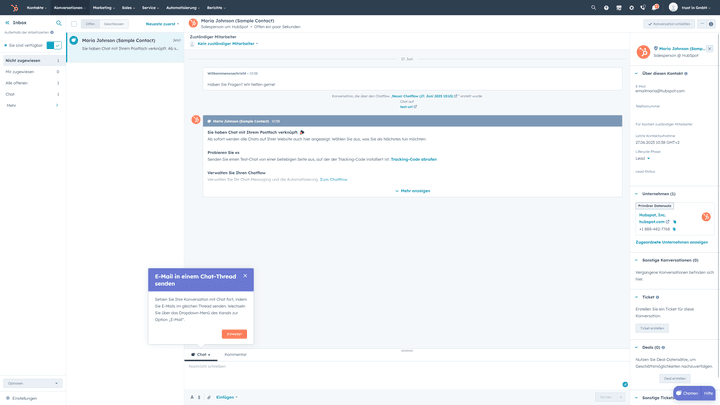Click the inbox search magnifier icon

59,22
